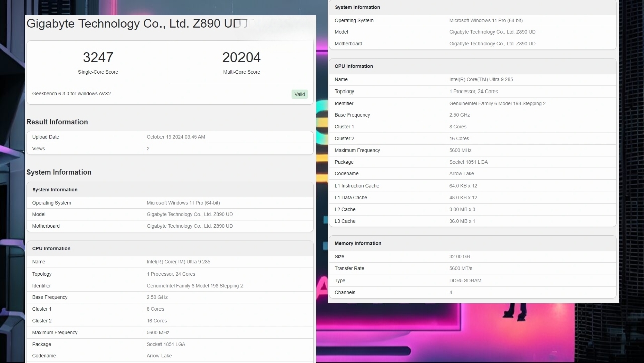Click '1 Processor, 24 Cores' in left panel
Image resolution: width=644 pixels, height=363 pixels.
(x=171, y=274)
